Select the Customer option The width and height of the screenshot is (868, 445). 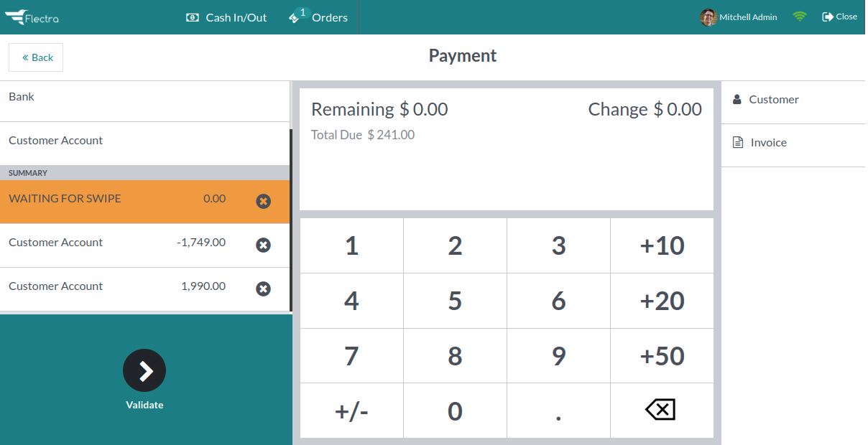pos(793,100)
